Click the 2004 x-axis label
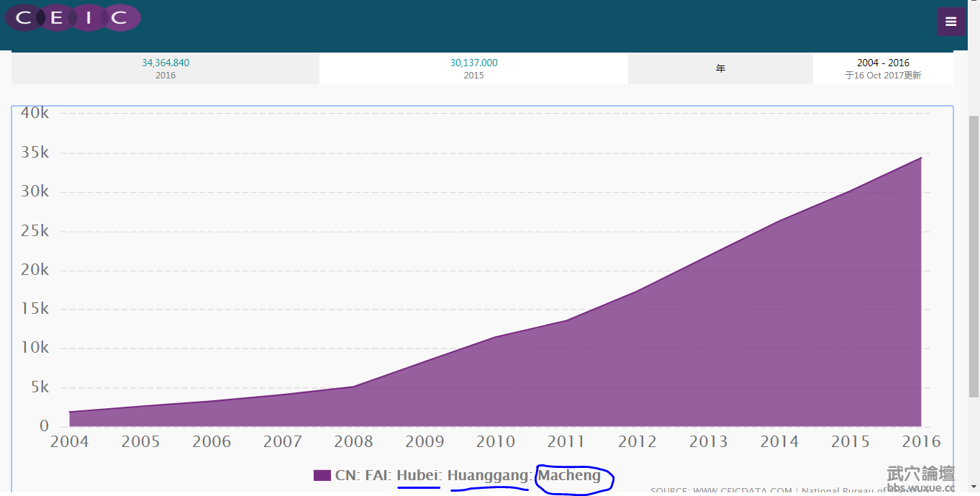The height and width of the screenshot is (496, 980). coord(70,441)
